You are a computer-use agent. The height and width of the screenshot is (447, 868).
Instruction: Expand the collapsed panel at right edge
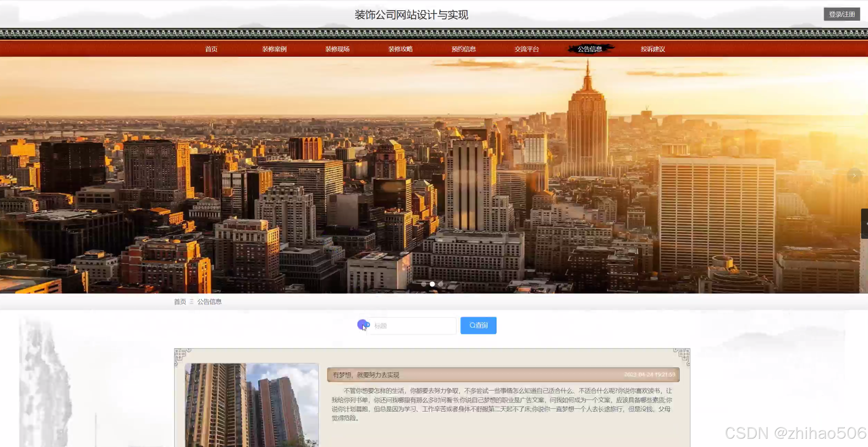tap(865, 223)
